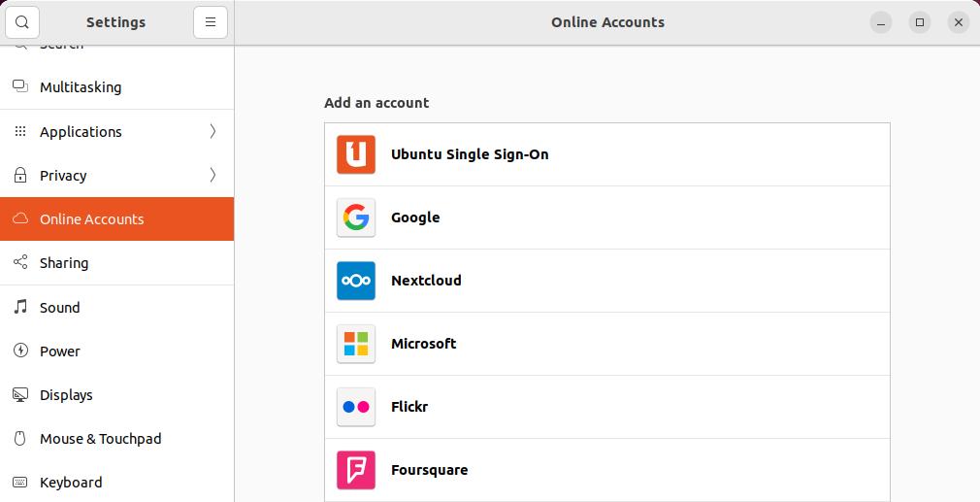The image size is (980, 502).
Task: Add a Microsoft account
Action: [x=606, y=344]
